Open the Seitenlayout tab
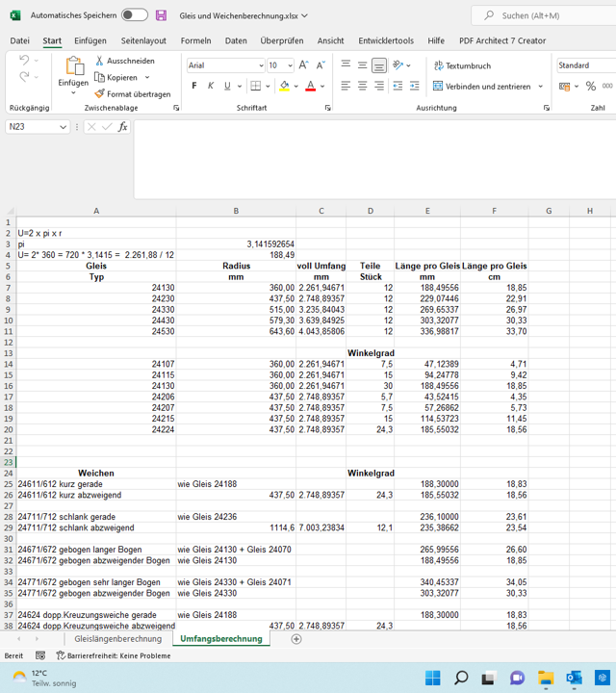The image size is (616, 693). [143, 40]
